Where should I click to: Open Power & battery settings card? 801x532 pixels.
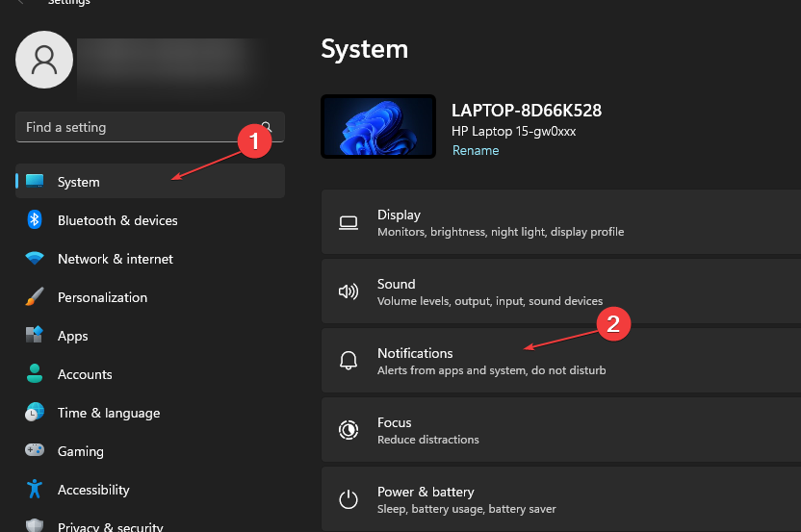(x=561, y=499)
